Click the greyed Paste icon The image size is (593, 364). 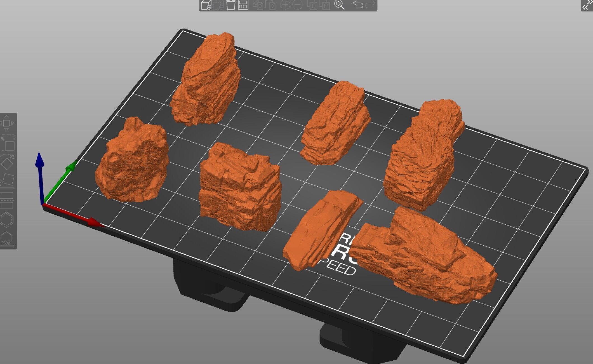pyautogui.click(x=270, y=5)
